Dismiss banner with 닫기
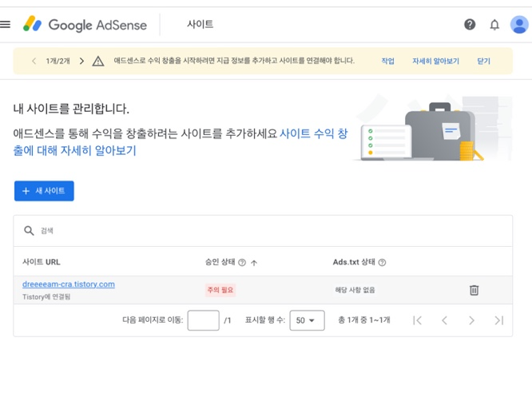This screenshot has width=532, height=417. click(x=483, y=61)
